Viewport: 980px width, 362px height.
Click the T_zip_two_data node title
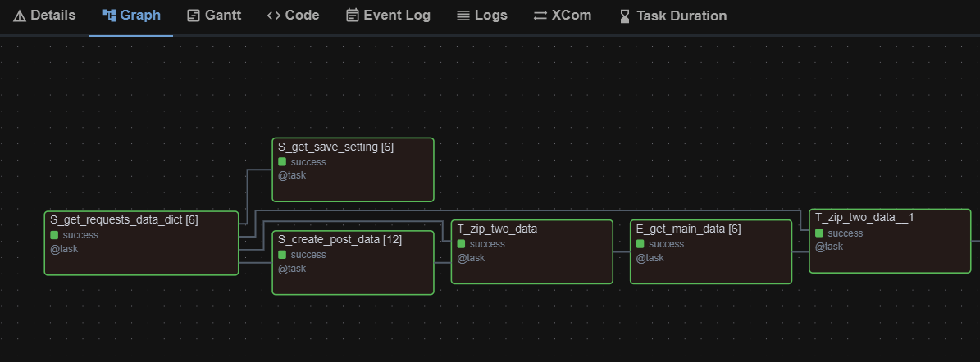tap(497, 229)
